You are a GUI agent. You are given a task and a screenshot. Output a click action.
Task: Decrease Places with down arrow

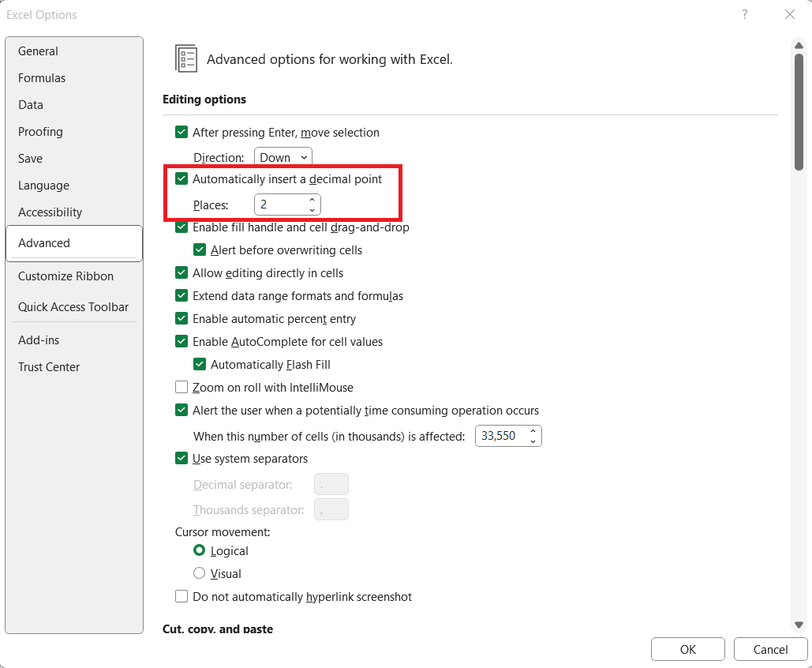(x=312, y=209)
